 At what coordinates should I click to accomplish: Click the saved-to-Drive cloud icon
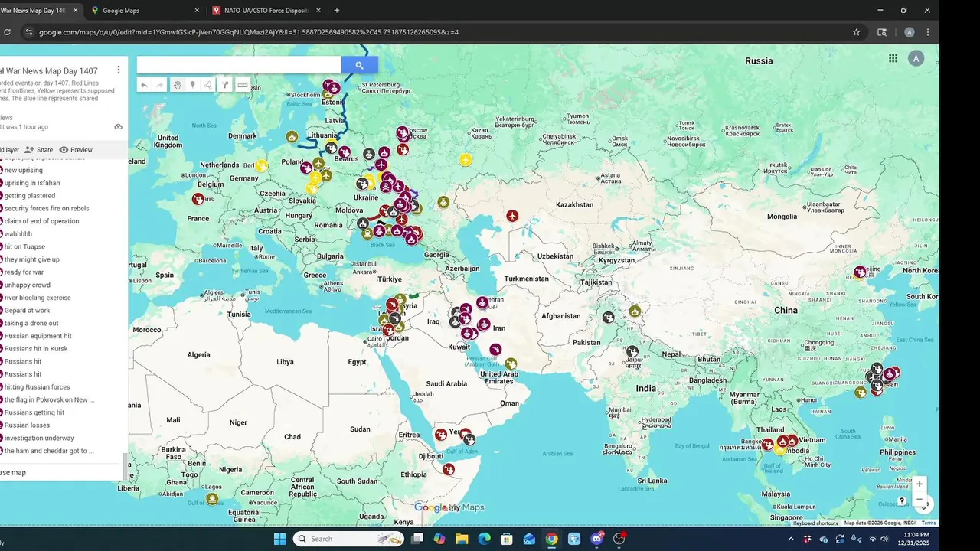(x=118, y=127)
